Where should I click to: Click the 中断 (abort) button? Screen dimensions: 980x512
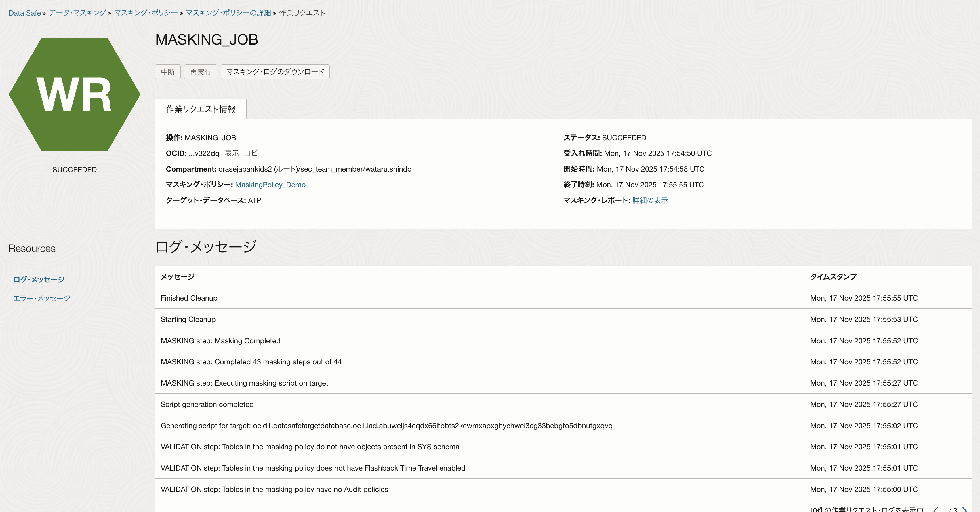tap(168, 72)
